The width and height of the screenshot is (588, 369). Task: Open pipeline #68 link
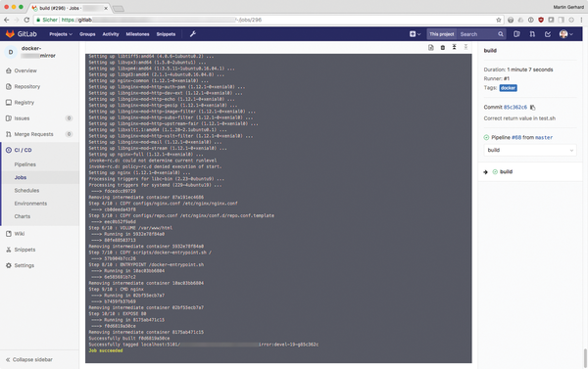pyautogui.click(x=516, y=137)
